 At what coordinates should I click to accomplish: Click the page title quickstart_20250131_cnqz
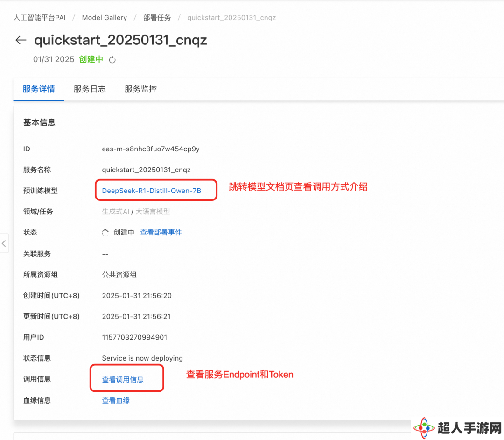(x=120, y=40)
